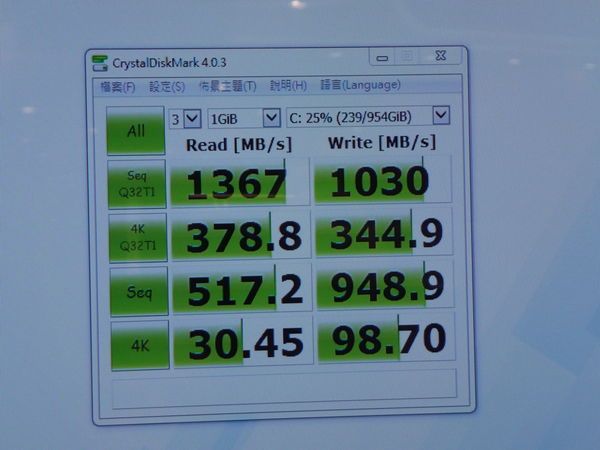Click the Seq Q32T1 write result 1030
The width and height of the screenshot is (600, 450).
(380, 180)
